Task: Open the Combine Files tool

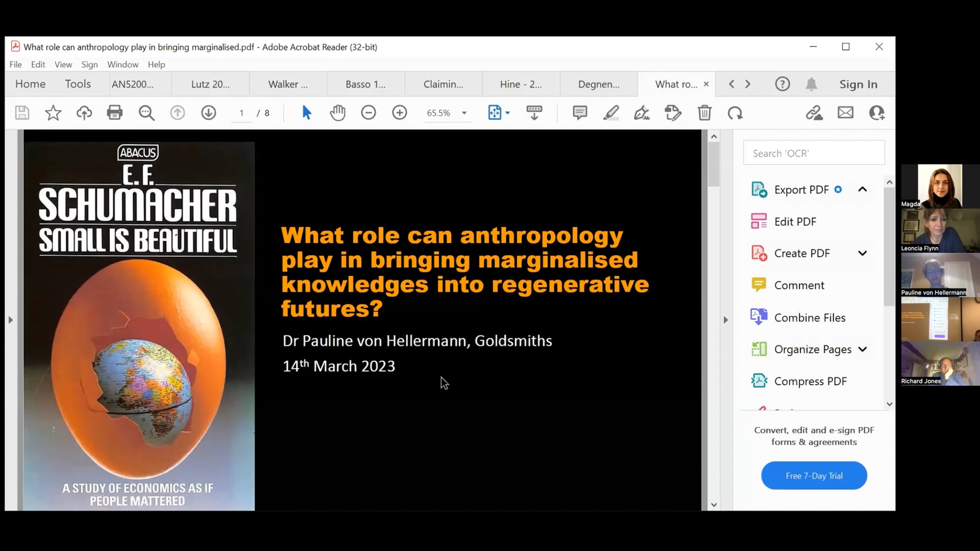Action: point(810,318)
